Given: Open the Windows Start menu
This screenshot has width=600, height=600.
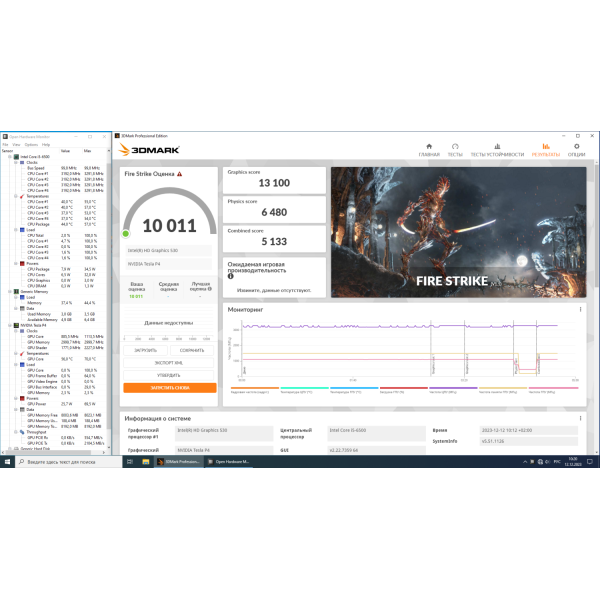Looking at the screenshot, I should (x=7, y=462).
